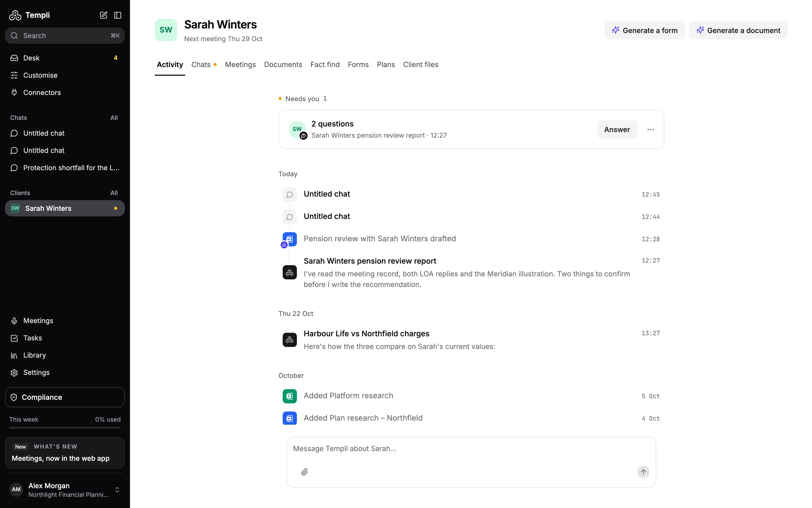Open What's New Meetings announcement card
Image resolution: width=812 pixels, height=508 pixels.
pos(65,453)
